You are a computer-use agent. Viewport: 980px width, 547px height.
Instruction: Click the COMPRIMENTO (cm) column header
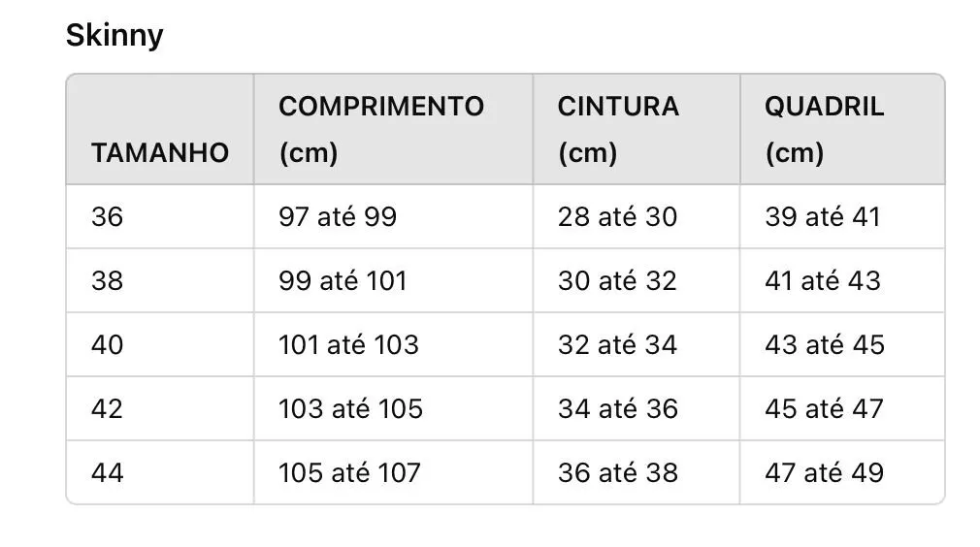(x=393, y=129)
